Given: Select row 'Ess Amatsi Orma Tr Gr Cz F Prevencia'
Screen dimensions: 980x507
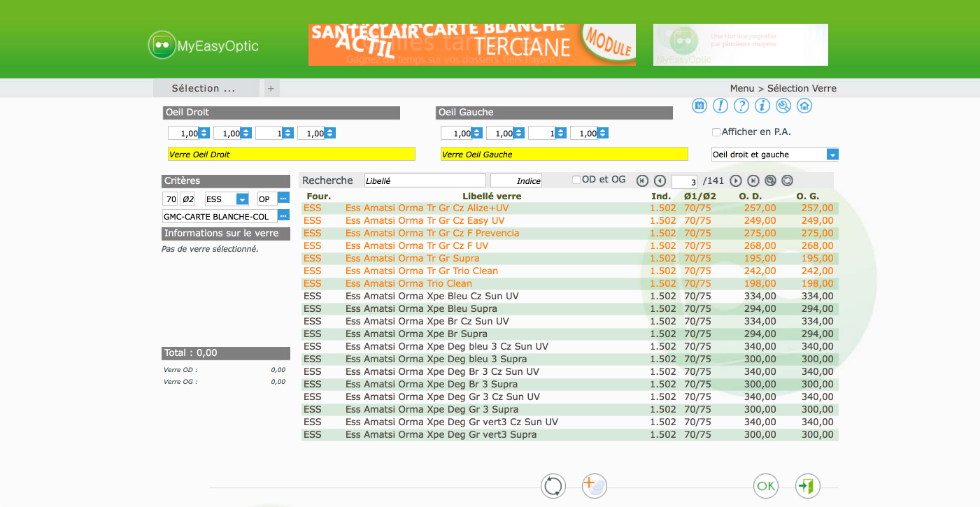Looking at the screenshot, I should tap(569, 233).
